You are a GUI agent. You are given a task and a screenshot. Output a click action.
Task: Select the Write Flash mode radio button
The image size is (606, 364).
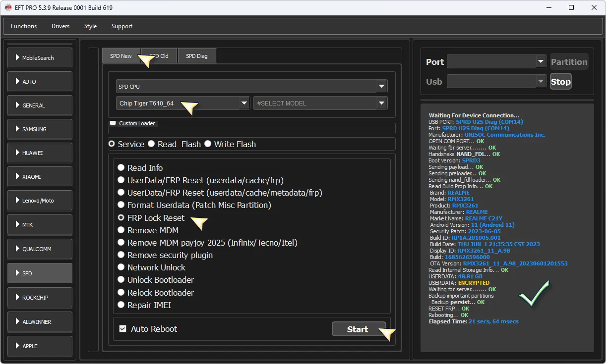(x=208, y=144)
